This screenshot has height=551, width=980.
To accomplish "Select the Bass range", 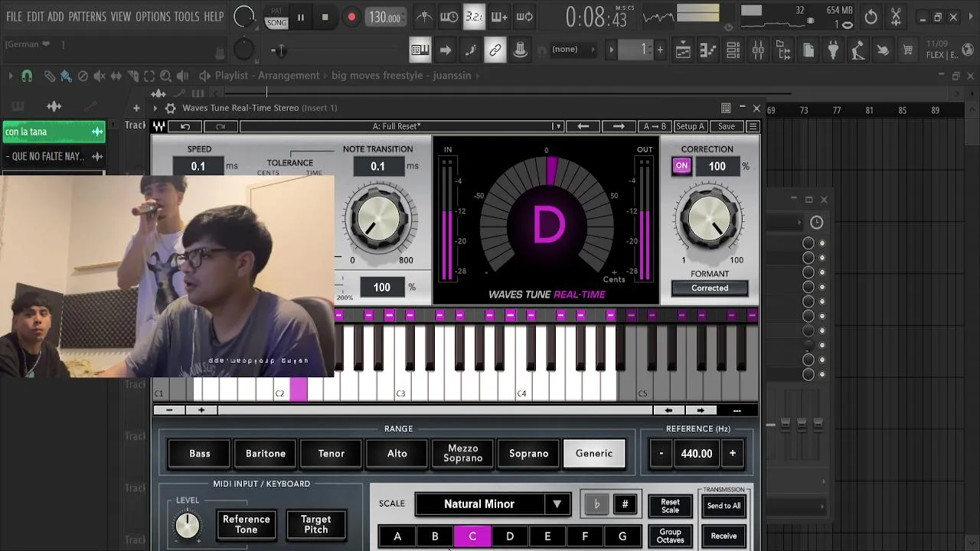I will (200, 454).
